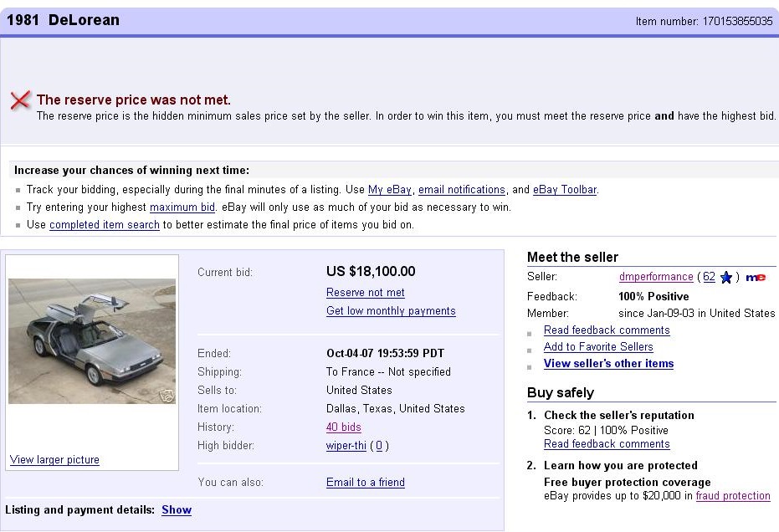Read feedback comments under Buy safely
This screenshot has height=532, width=779.
607,444
